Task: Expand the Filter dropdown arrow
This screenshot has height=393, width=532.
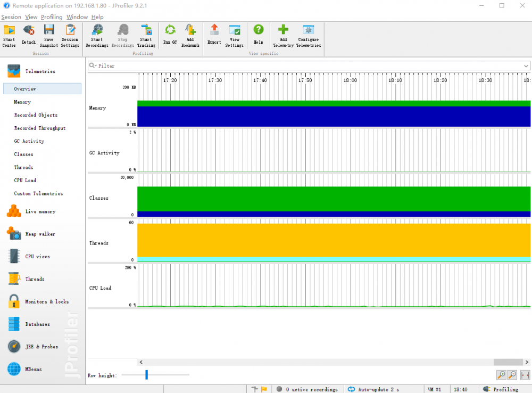Action: tap(526, 66)
